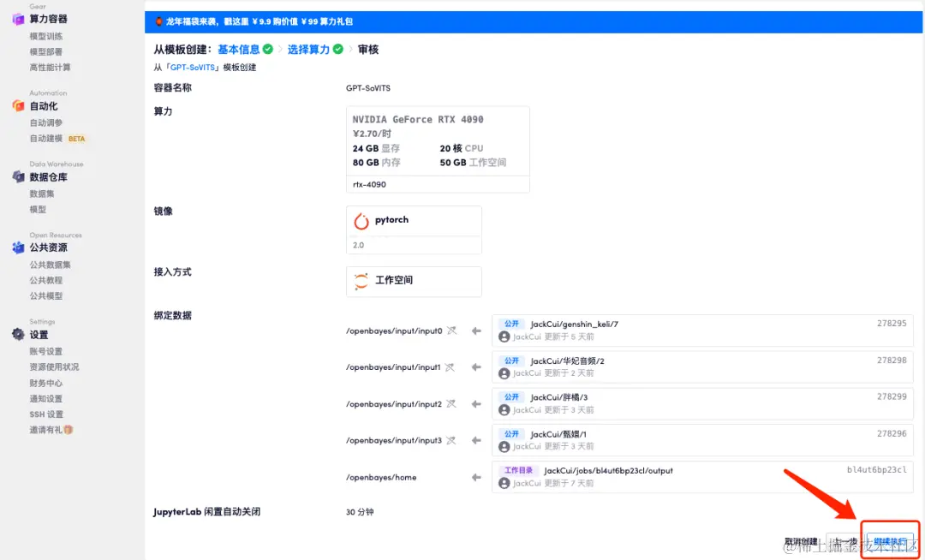Open the JackCui/genshin_keli/7 dataset link
Image resolution: width=925 pixels, height=560 pixels.
(574, 325)
